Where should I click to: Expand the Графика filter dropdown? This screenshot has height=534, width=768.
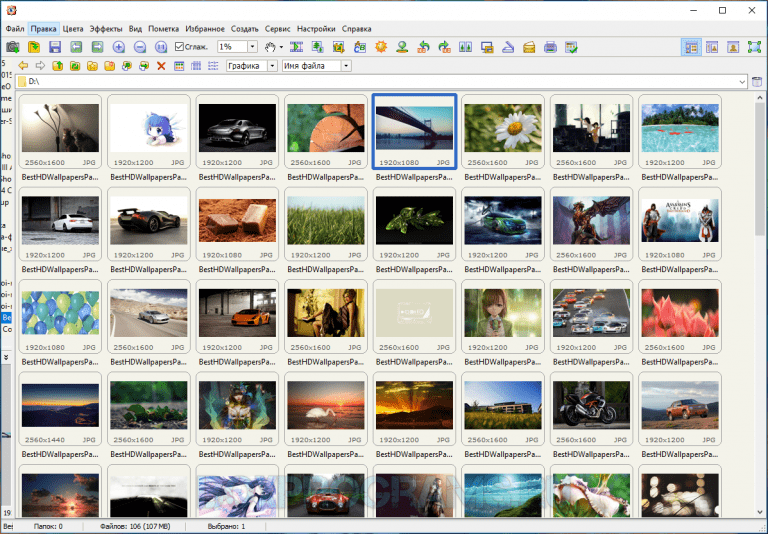pos(272,66)
